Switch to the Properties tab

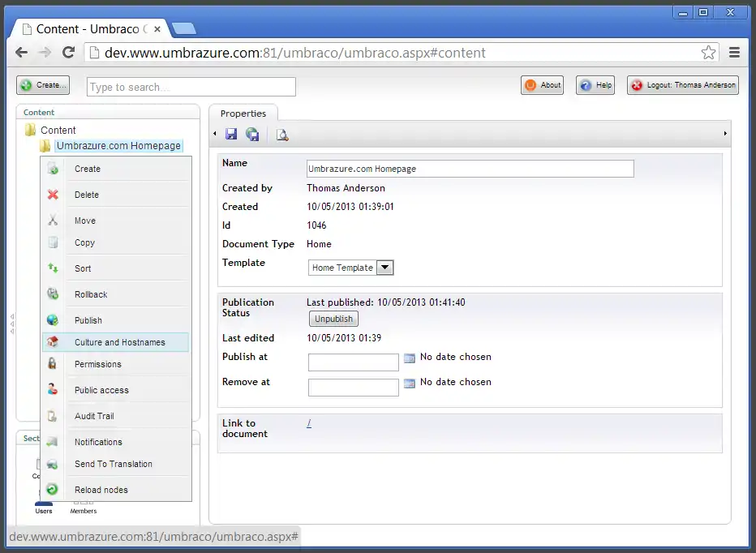243,113
